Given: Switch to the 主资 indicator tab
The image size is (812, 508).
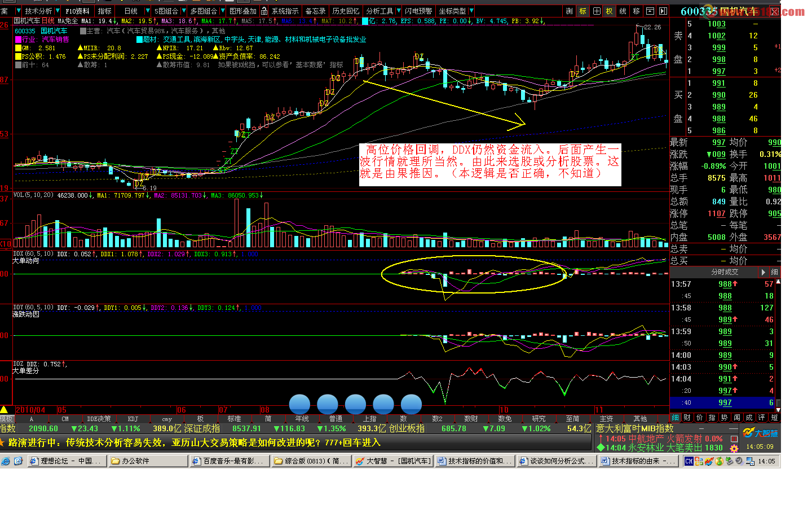Looking at the screenshot, I should (x=606, y=419).
